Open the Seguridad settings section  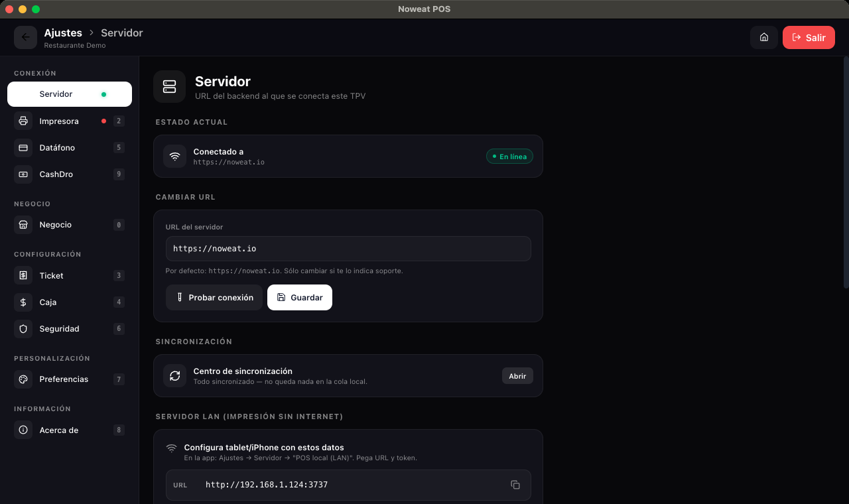70,328
